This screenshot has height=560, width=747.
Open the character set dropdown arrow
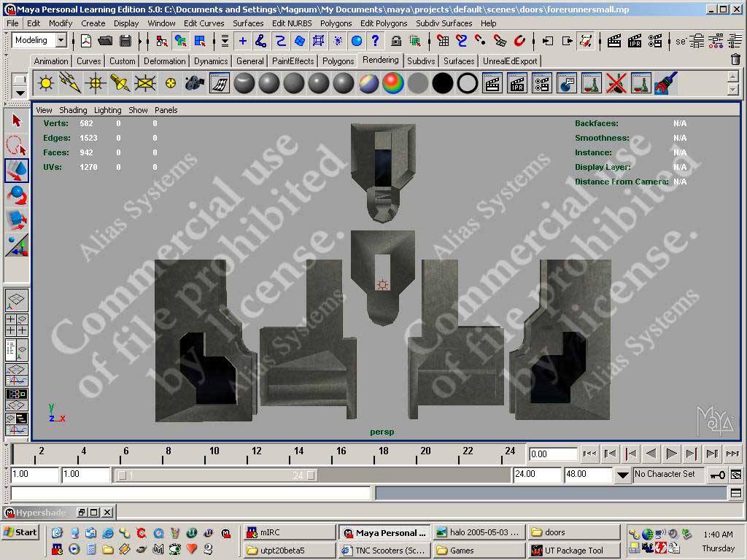(x=622, y=475)
